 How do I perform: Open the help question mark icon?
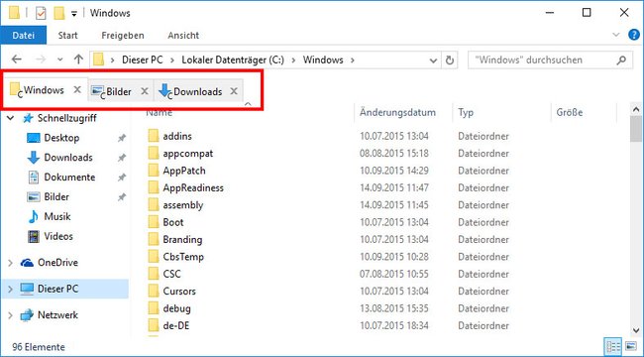pos(635,35)
